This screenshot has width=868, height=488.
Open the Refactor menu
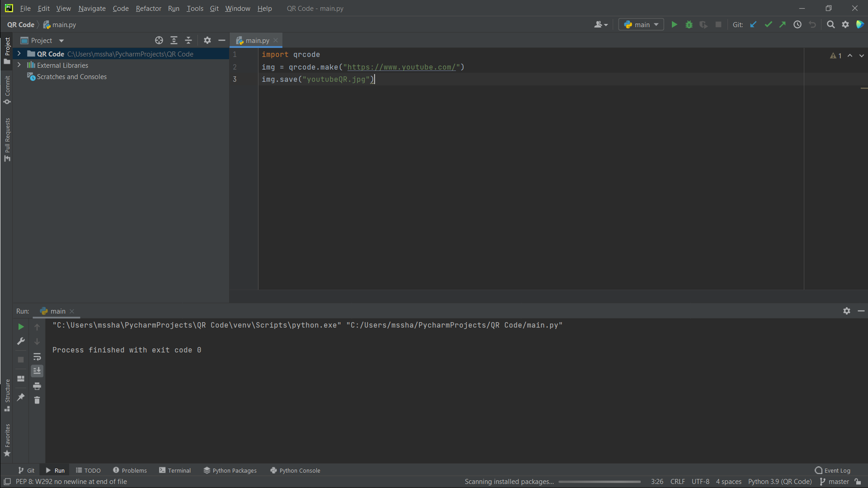(148, 8)
